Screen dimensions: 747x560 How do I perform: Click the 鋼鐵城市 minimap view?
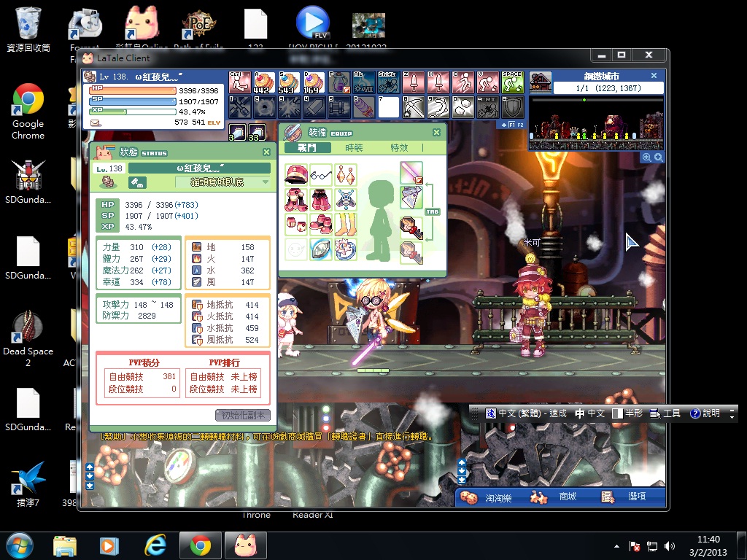point(597,122)
